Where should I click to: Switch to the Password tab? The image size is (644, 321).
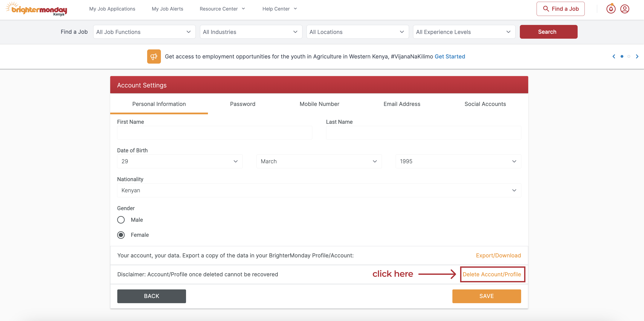tap(243, 104)
